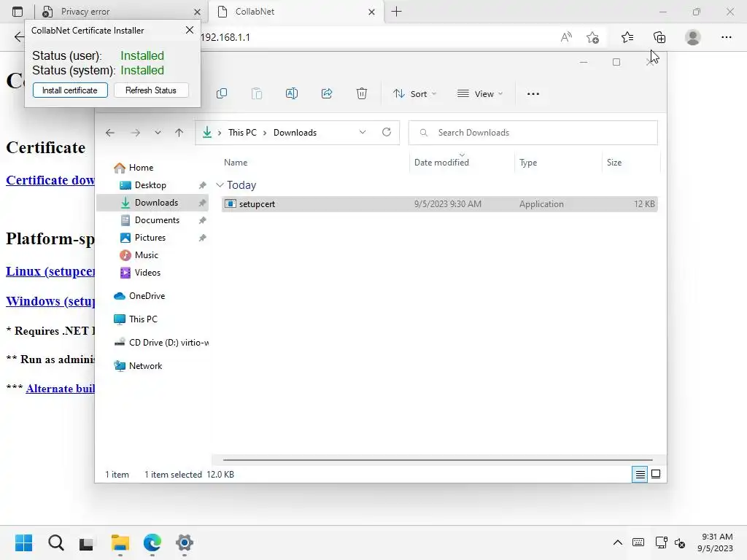Click the Linux (setupcert) link
Image resolution: width=747 pixels, height=560 pixels.
[x=50, y=271]
